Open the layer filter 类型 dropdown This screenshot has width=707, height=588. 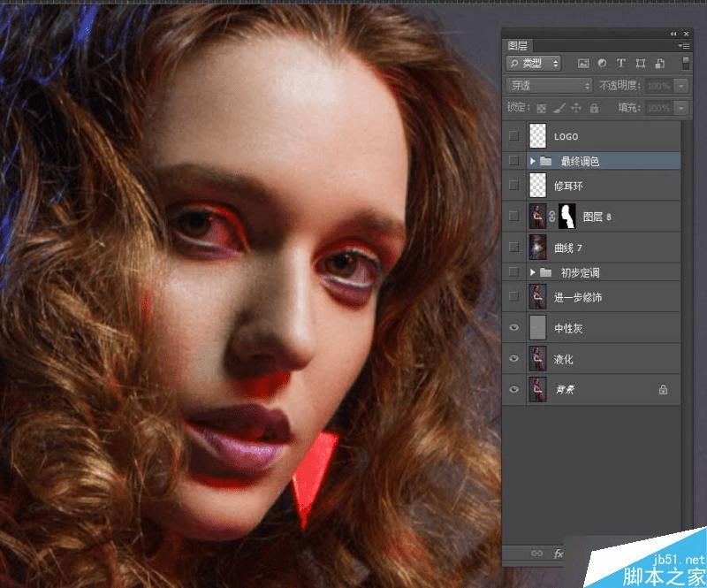pos(534,63)
